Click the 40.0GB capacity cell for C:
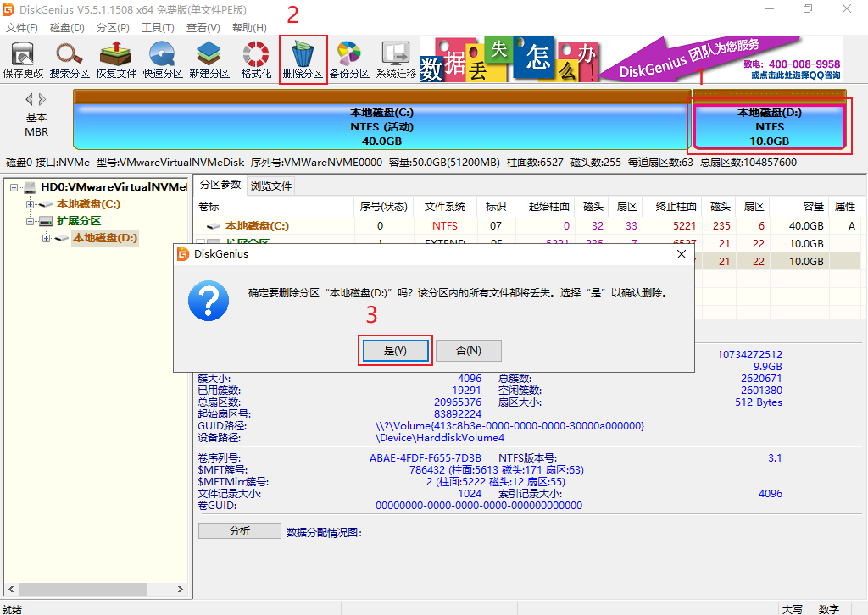This screenshot has height=615, width=868. (x=806, y=226)
